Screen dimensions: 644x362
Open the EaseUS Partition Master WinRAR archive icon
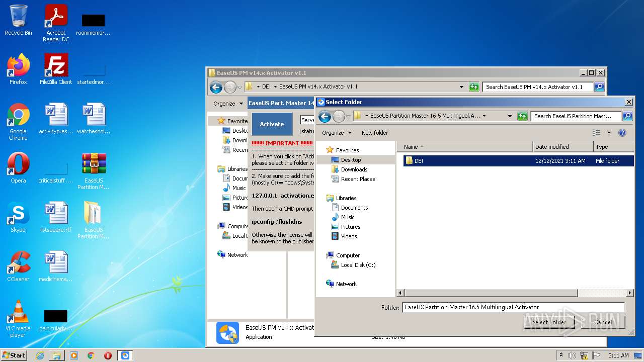[x=94, y=171]
